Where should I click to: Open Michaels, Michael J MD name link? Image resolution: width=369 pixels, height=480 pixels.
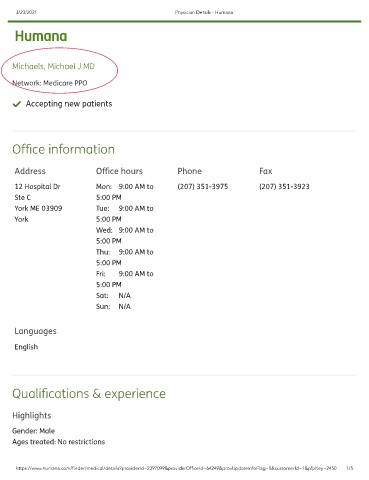tap(53, 66)
